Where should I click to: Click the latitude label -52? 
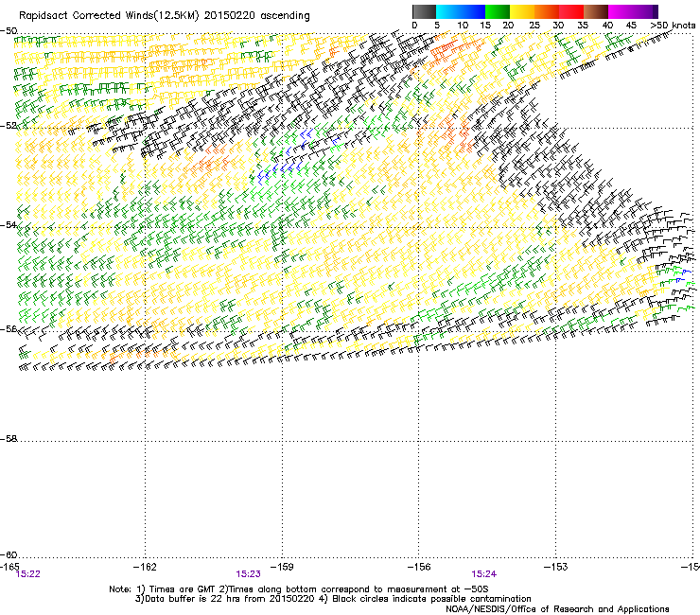point(9,126)
